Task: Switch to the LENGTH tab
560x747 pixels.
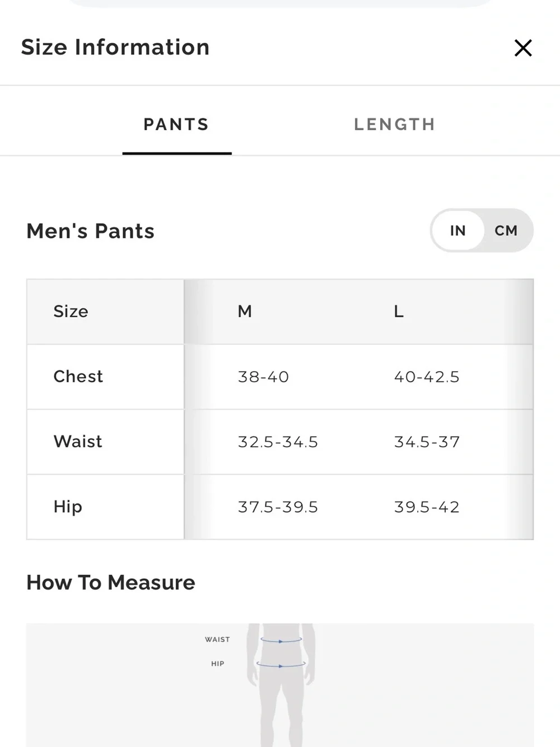Action: pyautogui.click(x=395, y=124)
